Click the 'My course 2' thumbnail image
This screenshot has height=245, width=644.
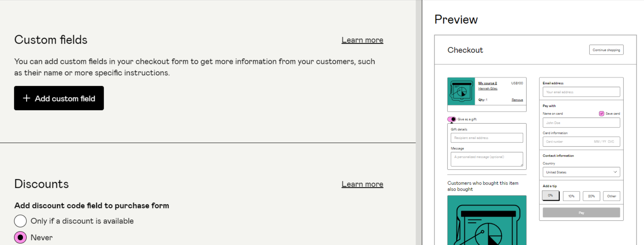pyautogui.click(x=461, y=91)
